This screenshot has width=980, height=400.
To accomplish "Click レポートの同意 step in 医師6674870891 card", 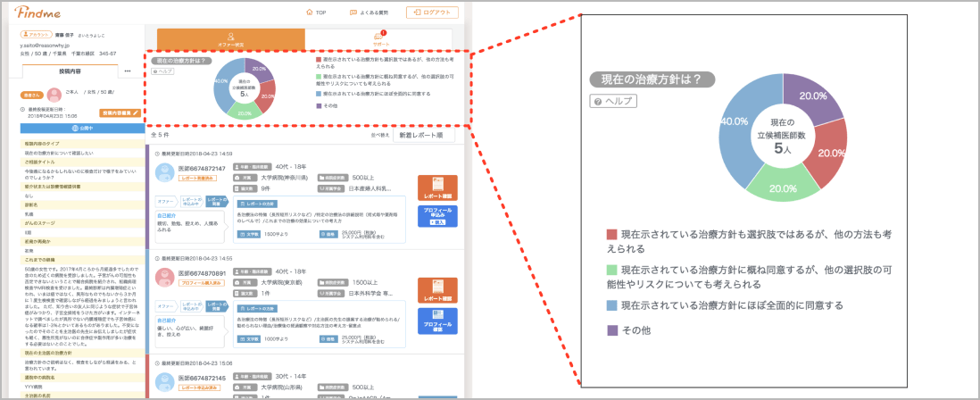I will click(217, 305).
